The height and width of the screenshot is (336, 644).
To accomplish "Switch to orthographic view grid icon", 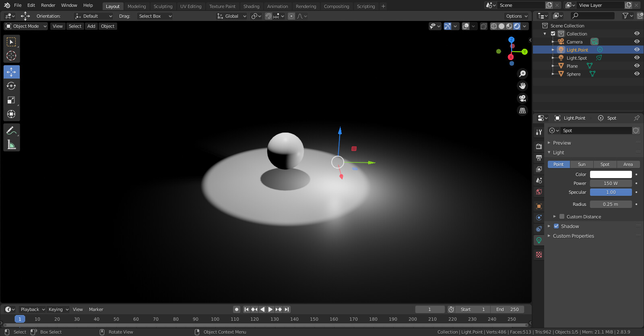I will (x=522, y=110).
